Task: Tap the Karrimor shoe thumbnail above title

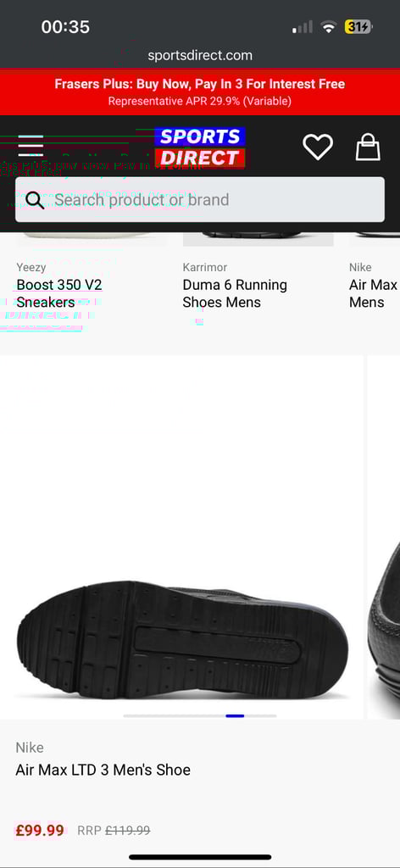Action: tap(258, 238)
